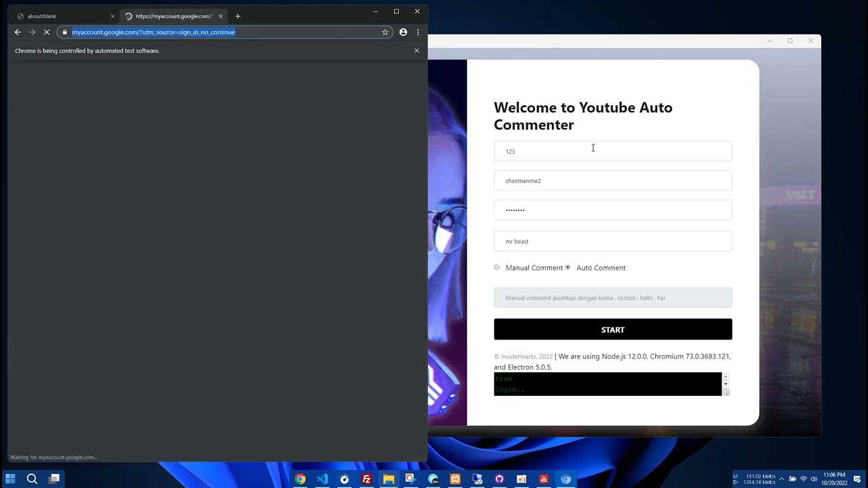868x488 pixels.
Task: Minimize the Youtube Auto Commenter window
Action: [770, 41]
